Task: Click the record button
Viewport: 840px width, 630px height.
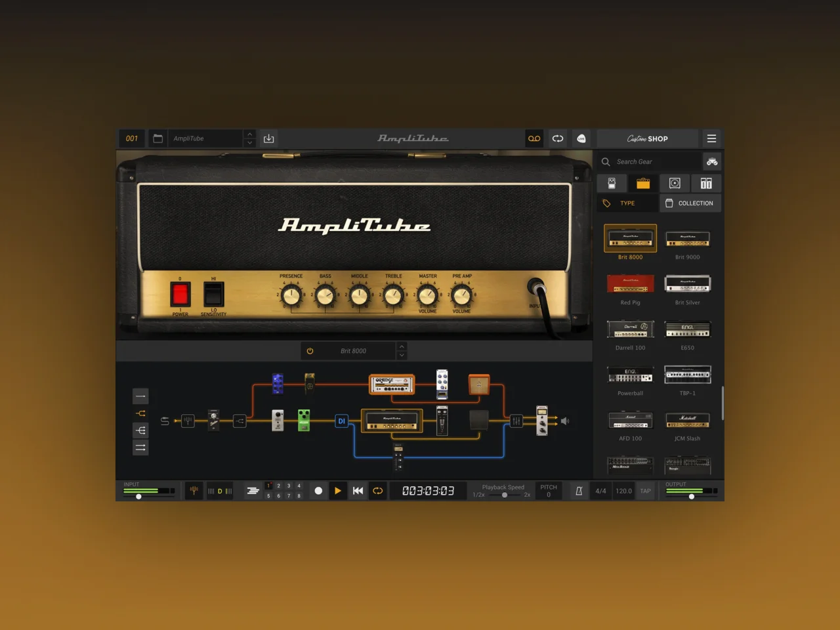Action: click(318, 491)
